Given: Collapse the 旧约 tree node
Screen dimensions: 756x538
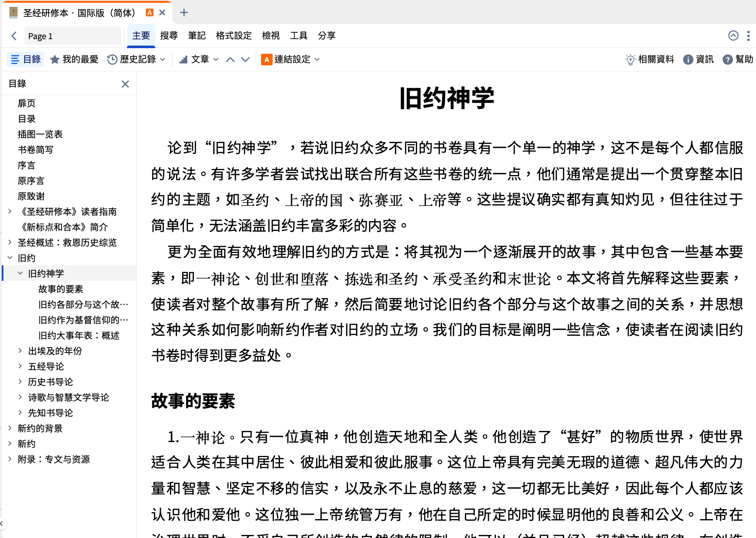Looking at the screenshot, I should coord(10,258).
